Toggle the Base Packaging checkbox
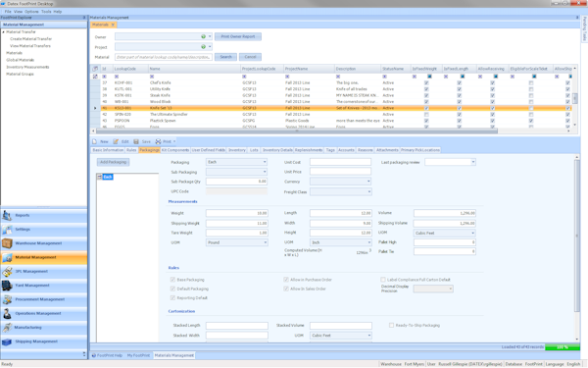 [172, 280]
